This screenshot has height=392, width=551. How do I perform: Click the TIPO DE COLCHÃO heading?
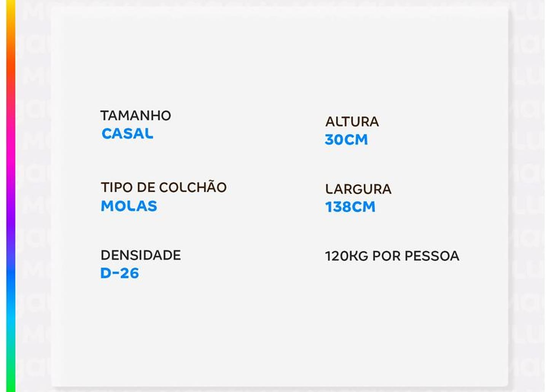(164, 187)
